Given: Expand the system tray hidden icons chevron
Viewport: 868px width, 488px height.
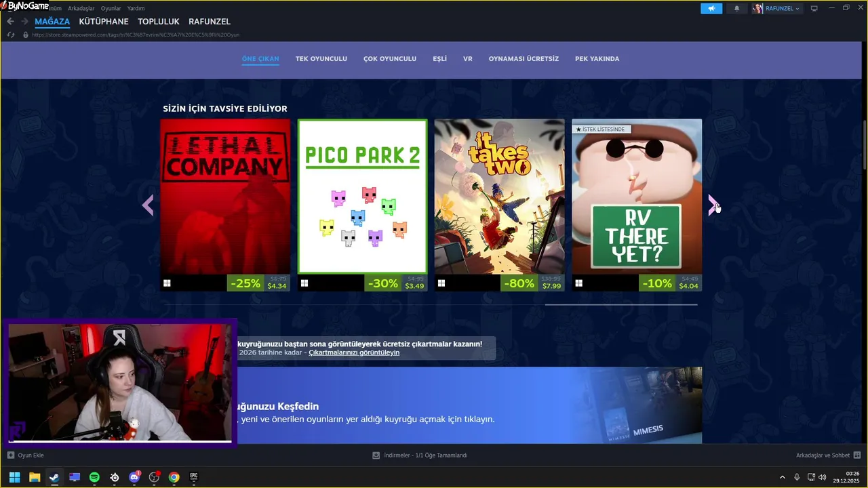Looking at the screenshot, I should pos(783,477).
